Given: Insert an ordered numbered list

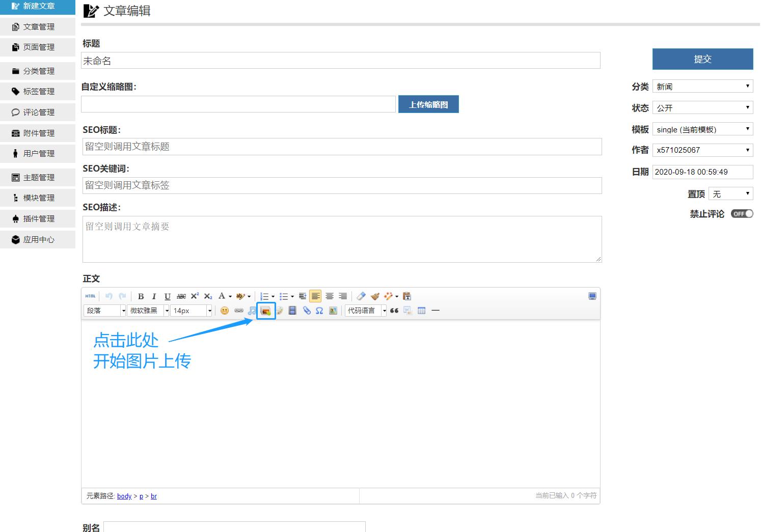Looking at the screenshot, I should 264,296.
